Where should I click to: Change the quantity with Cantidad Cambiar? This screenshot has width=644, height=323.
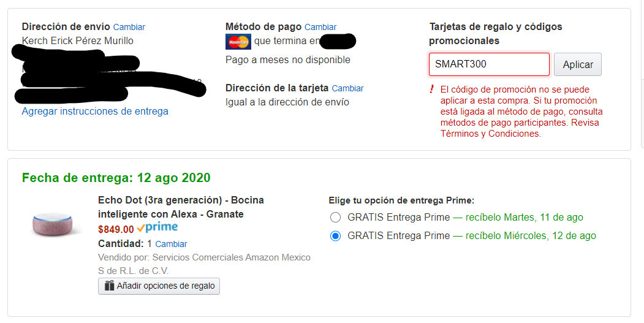(171, 244)
